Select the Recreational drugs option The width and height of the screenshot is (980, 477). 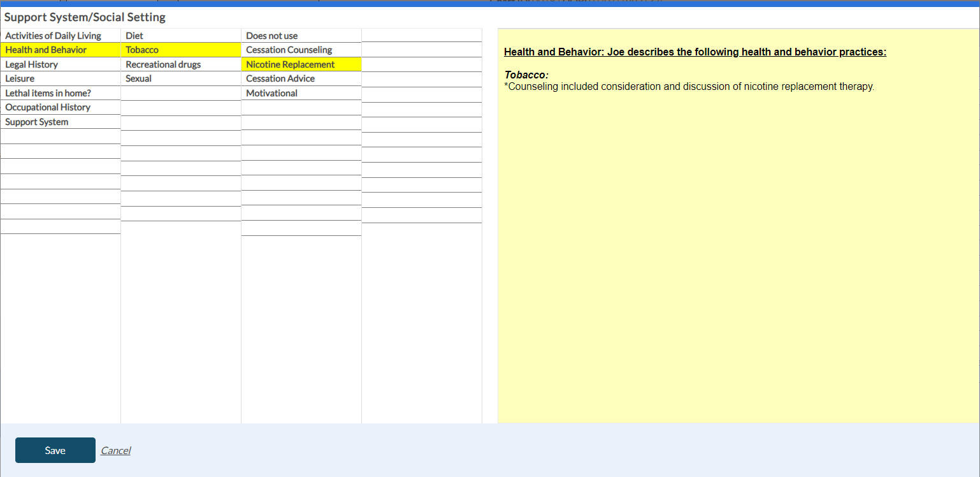click(x=163, y=64)
